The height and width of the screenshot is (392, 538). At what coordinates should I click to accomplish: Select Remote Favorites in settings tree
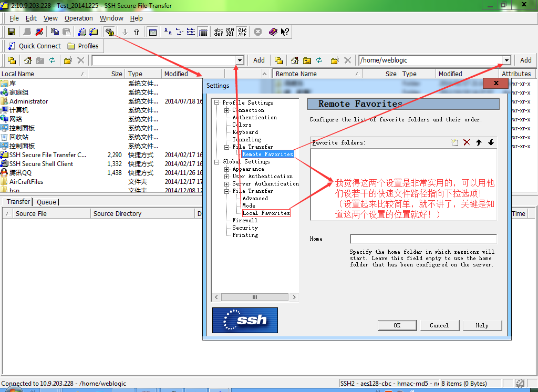coord(267,154)
